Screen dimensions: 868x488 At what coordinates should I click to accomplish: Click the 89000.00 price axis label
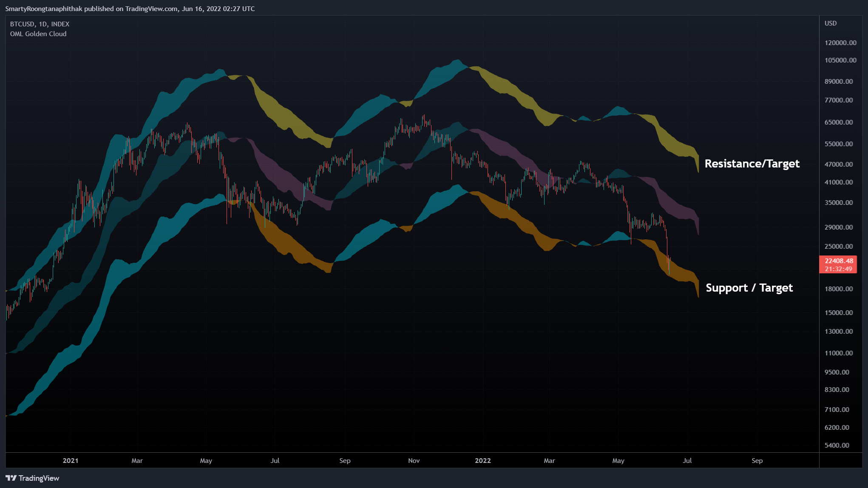(839, 82)
